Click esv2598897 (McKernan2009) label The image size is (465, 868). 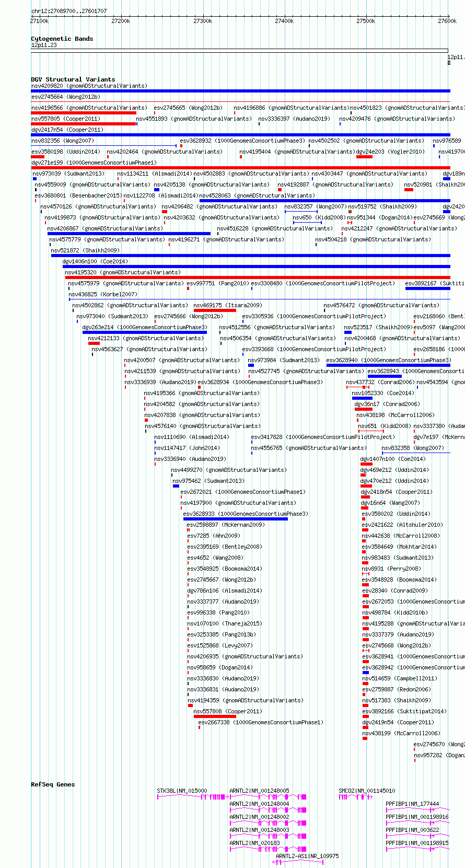click(x=226, y=525)
